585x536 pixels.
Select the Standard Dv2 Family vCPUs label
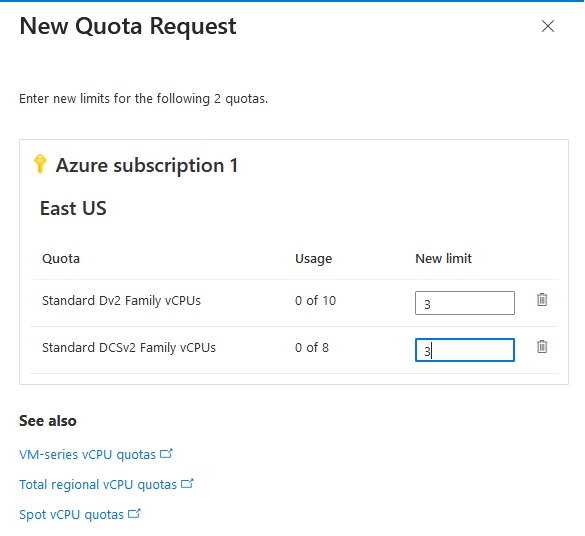pos(121,301)
